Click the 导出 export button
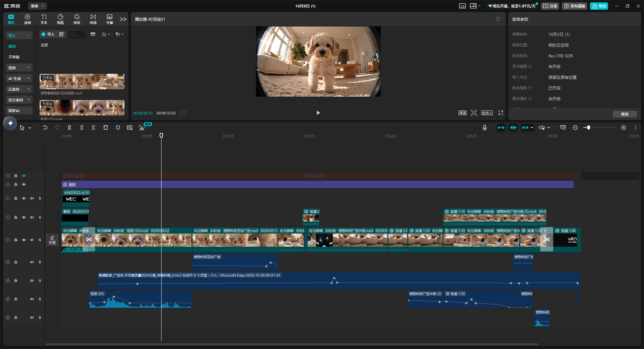The width and height of the screenshot is (644, 349). pos(599,6)
